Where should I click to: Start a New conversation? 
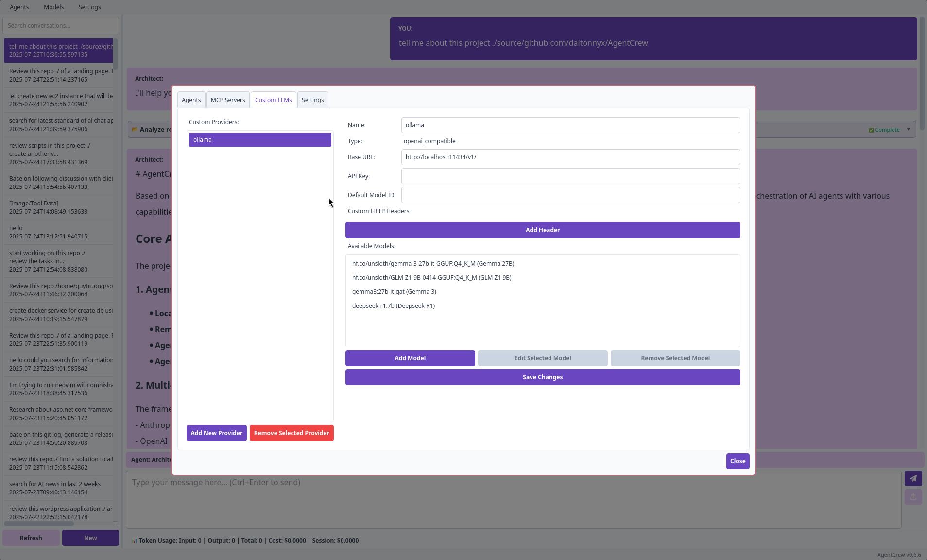(90, 538)
